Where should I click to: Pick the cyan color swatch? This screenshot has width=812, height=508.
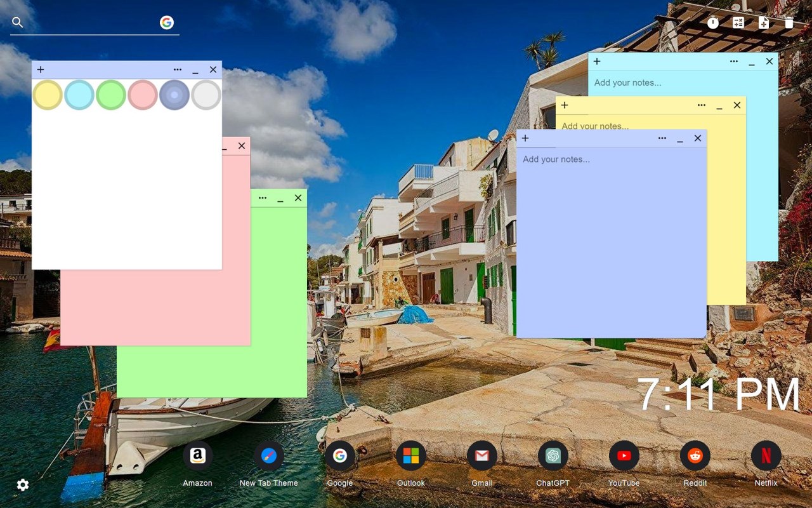click(x=79, y=95)
